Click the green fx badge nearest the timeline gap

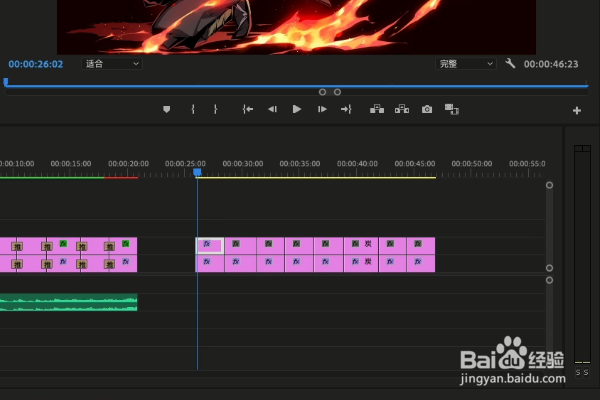click(126, 243)
